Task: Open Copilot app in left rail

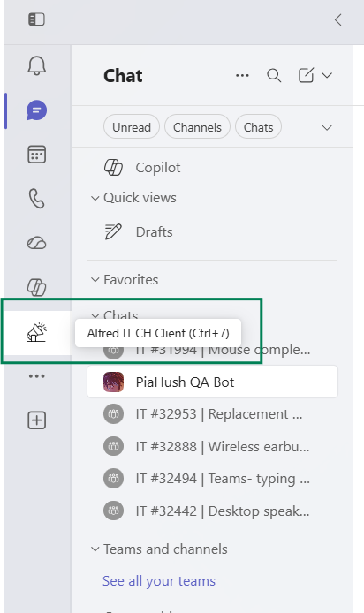Action: click(37, 287)
